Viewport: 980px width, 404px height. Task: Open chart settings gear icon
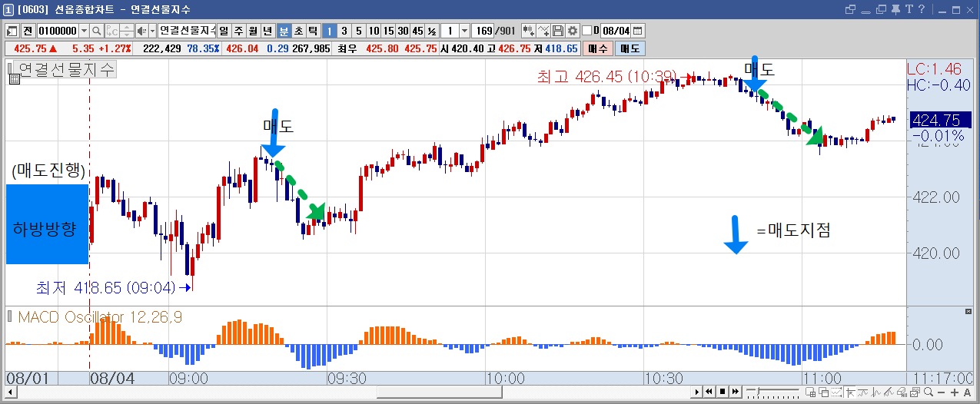(573, 31)
